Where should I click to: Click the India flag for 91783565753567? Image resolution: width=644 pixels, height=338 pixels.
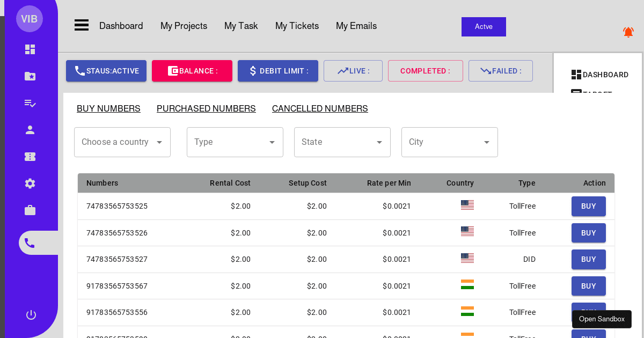(467, 284)
